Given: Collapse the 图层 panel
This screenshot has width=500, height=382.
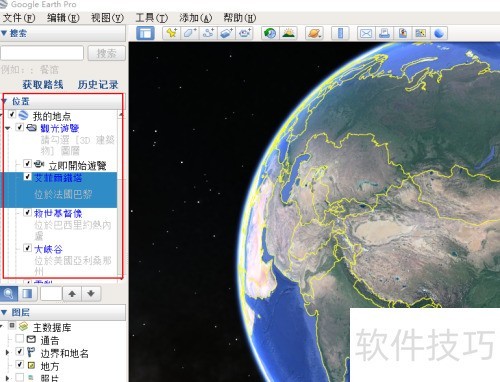Looking at the screenshot, I should click(x=4, y=312).
